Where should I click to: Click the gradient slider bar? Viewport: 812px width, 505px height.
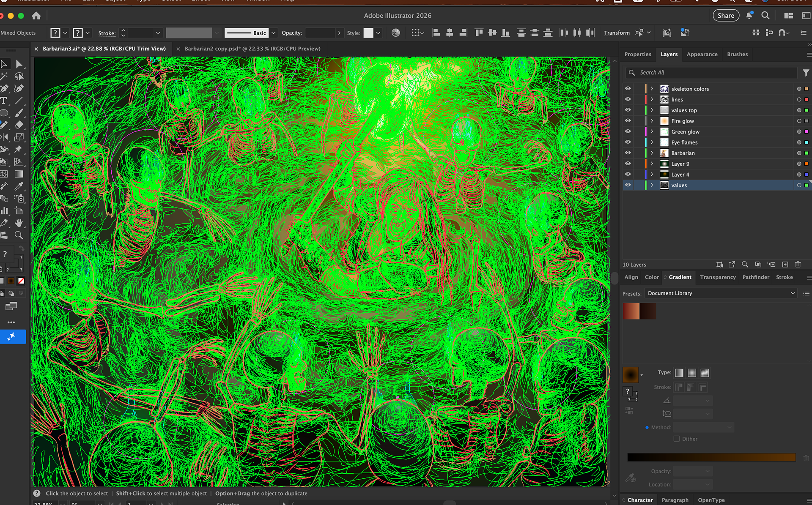[711, 457]
